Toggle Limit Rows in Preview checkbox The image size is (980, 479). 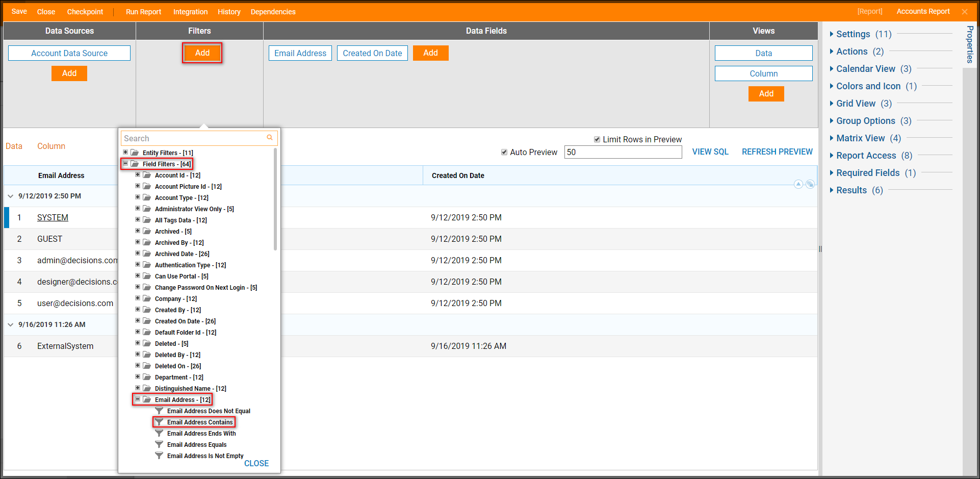click(x=597, y=139)
